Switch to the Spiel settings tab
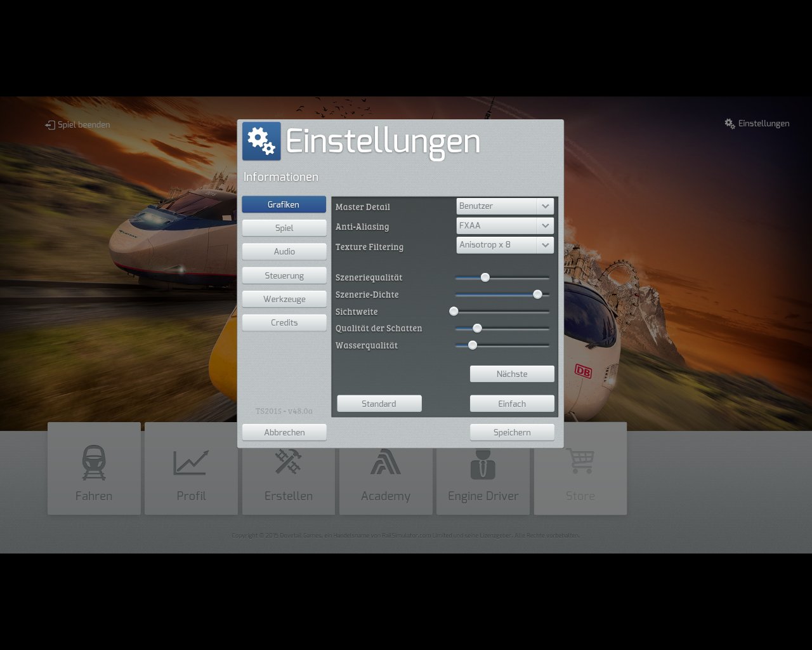The width and height of the screenshot is (812, 650). pos(284,228)
